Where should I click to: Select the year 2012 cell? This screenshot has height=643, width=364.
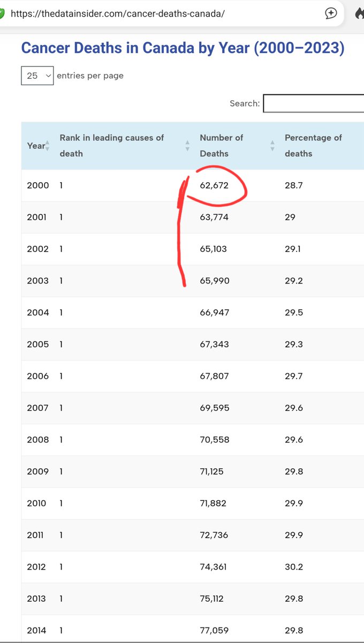click(x=37, y=567)
